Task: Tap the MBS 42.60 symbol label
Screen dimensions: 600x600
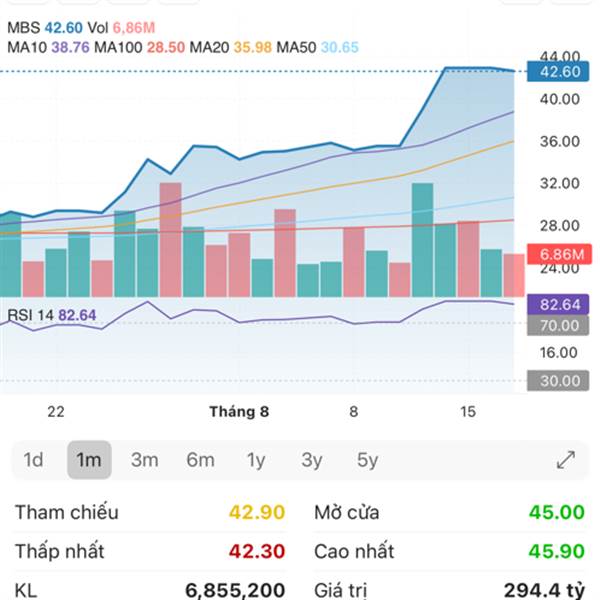Action: coord(45,28)
